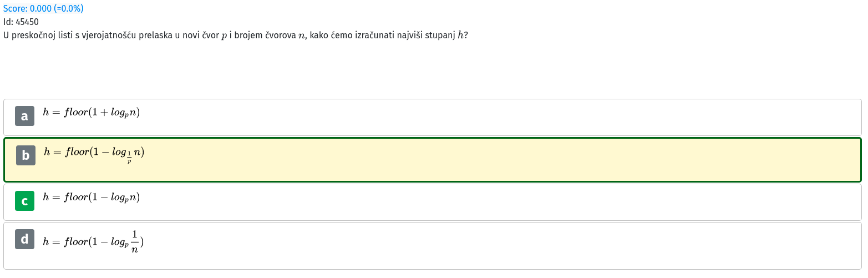868x278 pixels.
Task: Click the Score: 0.000 (=0.0%) text
Action: click(43, 9)
